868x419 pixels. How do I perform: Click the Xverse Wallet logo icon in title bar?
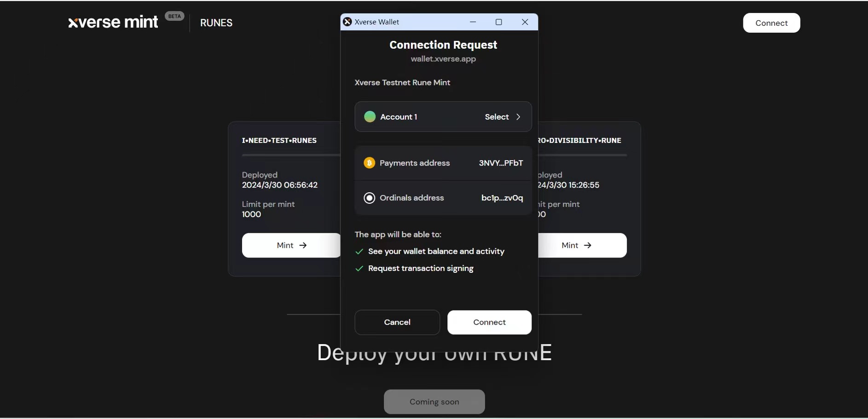click(347, 22)
